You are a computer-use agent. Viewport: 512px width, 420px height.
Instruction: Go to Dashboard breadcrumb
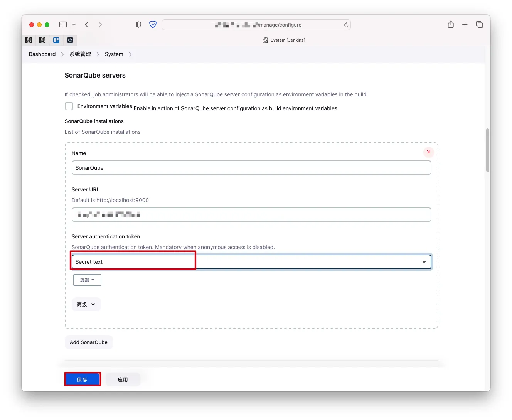pyautogui.click(x=42, y=54)
